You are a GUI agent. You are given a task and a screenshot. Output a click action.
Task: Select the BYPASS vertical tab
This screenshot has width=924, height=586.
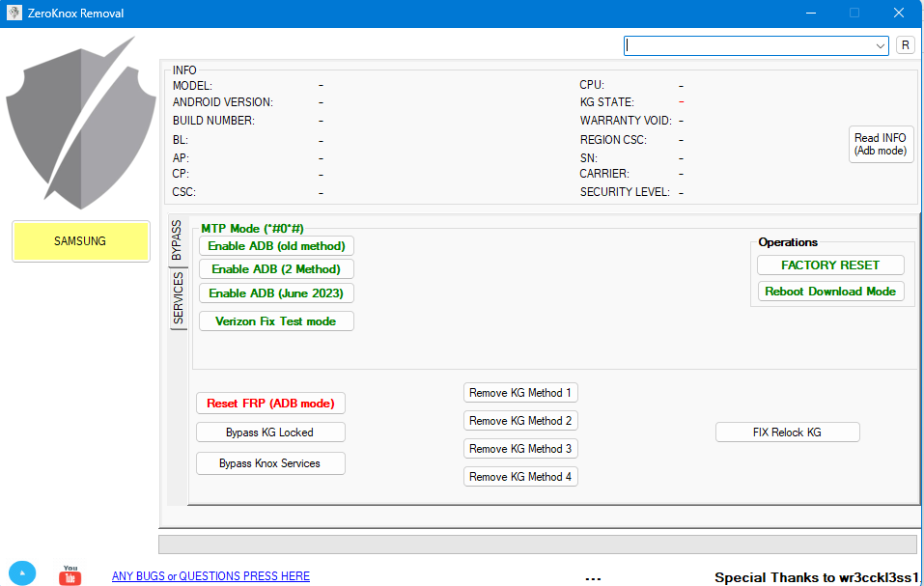178,240
